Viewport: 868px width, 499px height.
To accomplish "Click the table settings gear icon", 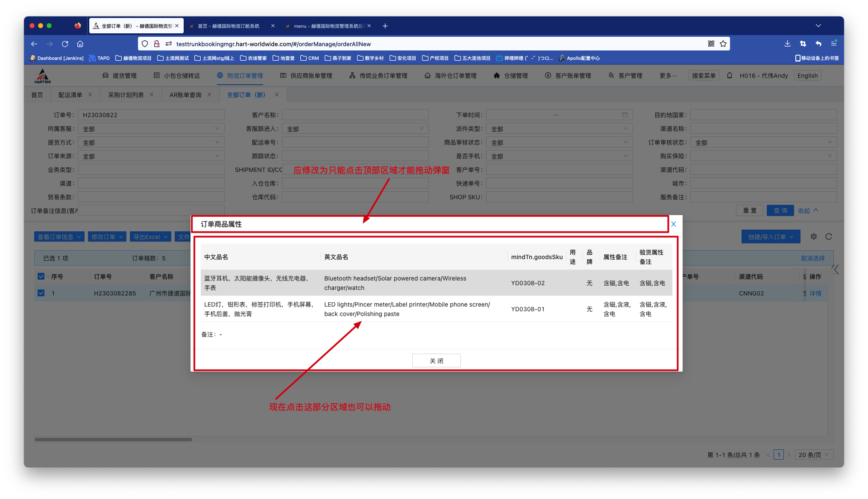I will point(814,236).
